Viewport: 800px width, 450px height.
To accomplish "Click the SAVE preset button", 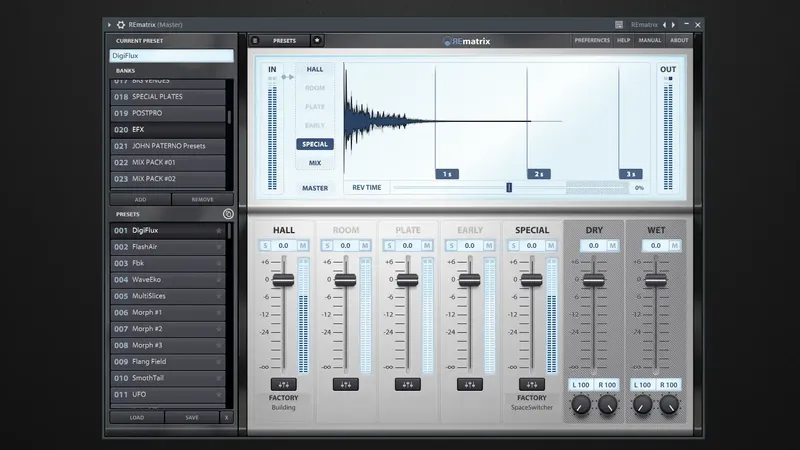I will 192,417.
